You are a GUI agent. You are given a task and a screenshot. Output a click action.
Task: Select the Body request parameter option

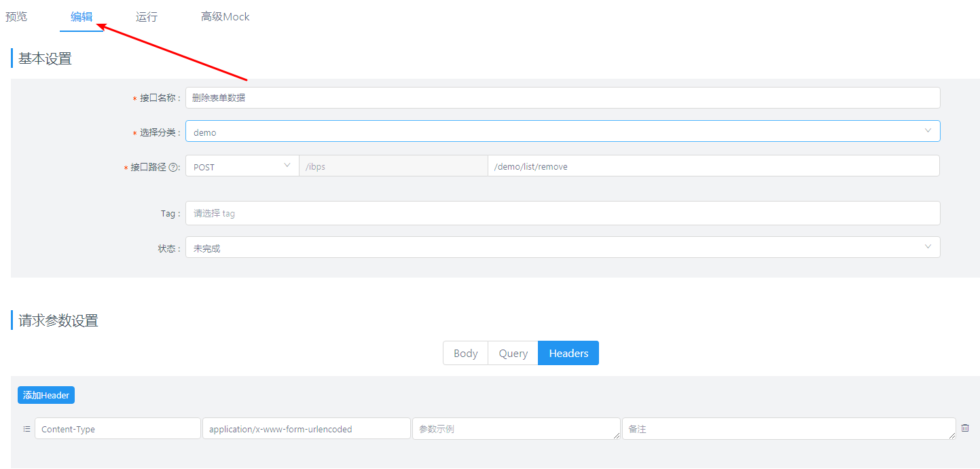[x=465, y=353]
